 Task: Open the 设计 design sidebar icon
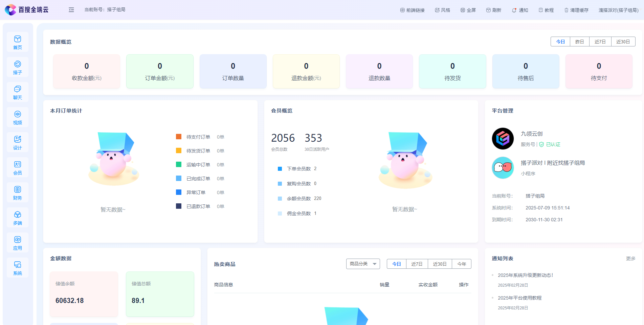click(18, 142)
